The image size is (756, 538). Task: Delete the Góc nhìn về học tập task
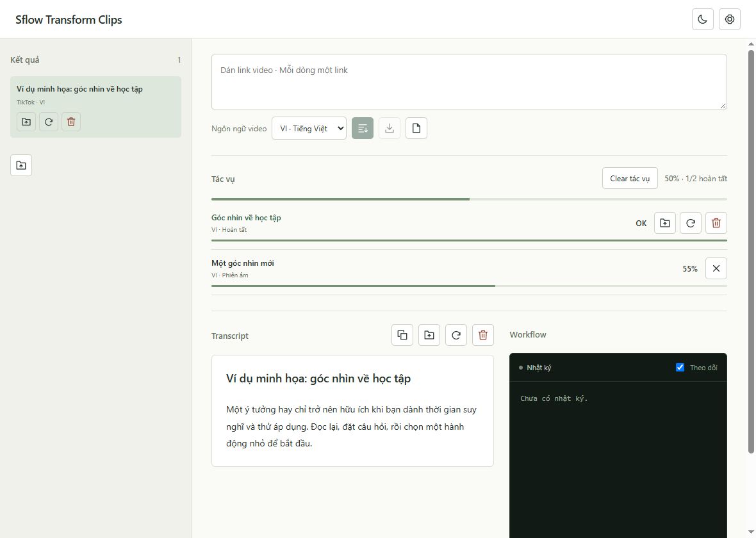click(716, 223)
